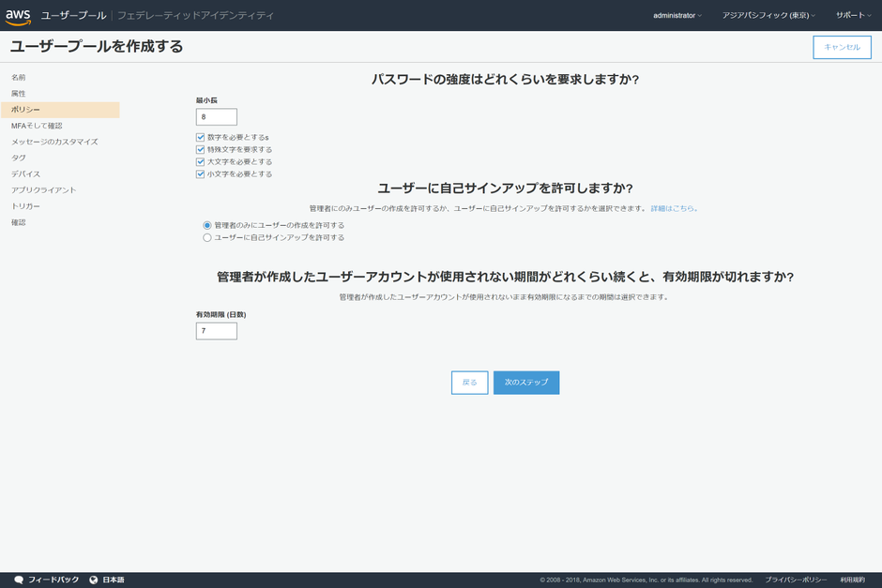This screenshot has width=882, height=588.
Task: Click the feedback speech bubble icon
Action: pos(19,580)
